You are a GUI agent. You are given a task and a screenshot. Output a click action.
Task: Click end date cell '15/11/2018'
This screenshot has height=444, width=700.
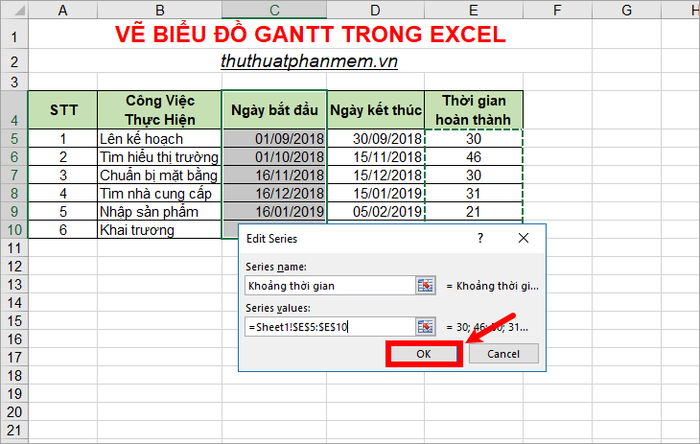(x=375, y=157)
